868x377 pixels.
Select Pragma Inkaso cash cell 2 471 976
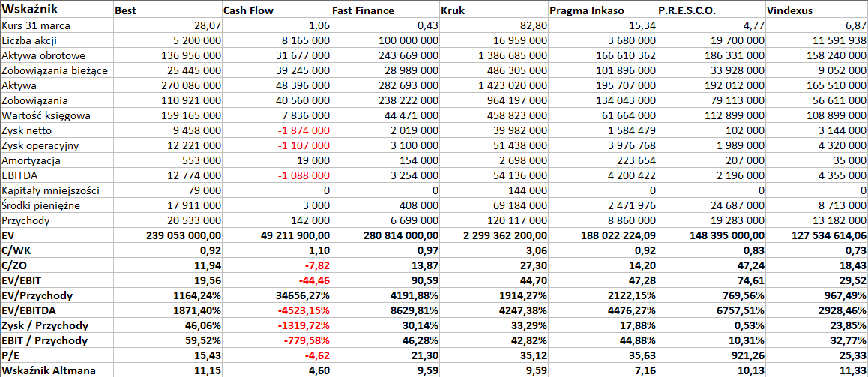click(x=602, y=205)
